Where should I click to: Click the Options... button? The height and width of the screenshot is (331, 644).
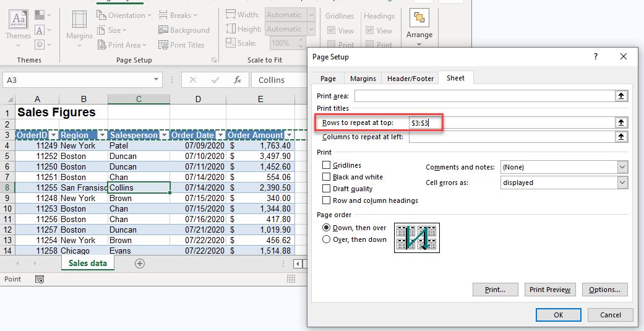pos(604,290)
